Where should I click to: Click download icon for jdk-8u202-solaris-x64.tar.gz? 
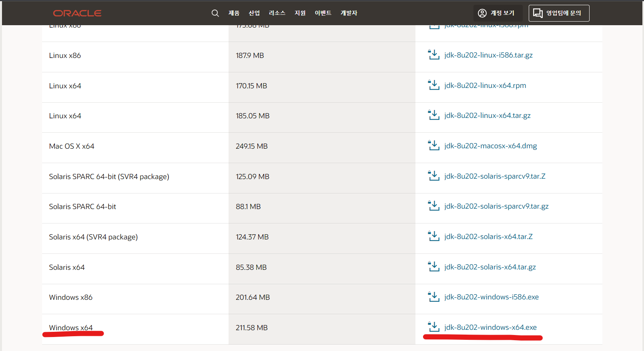[434, 267]
